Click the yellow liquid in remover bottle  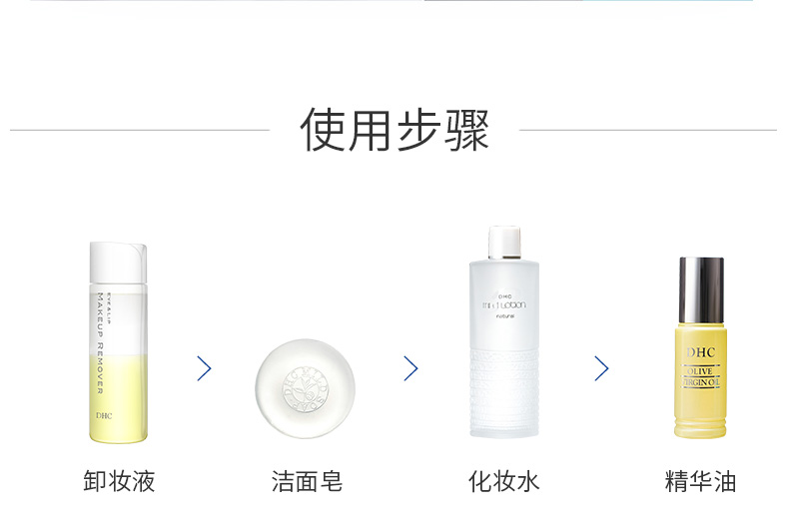coord(119,398)
